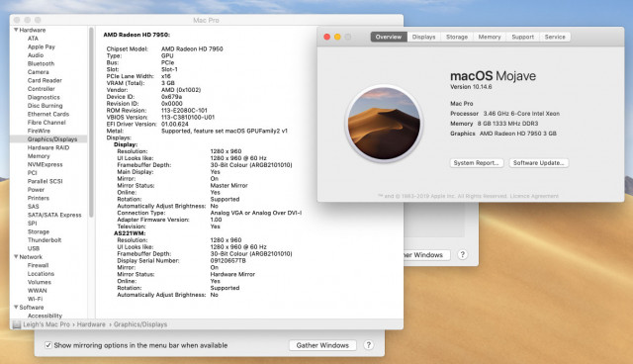
Task: Switch to the Displays tab
Action: (424, 37)
